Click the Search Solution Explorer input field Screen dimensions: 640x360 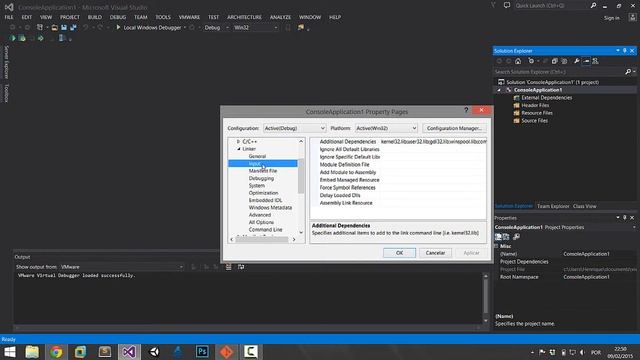coord(559,72)
